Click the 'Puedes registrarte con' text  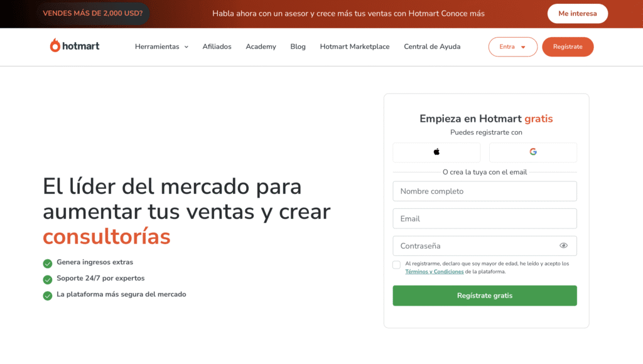point(486,132)
